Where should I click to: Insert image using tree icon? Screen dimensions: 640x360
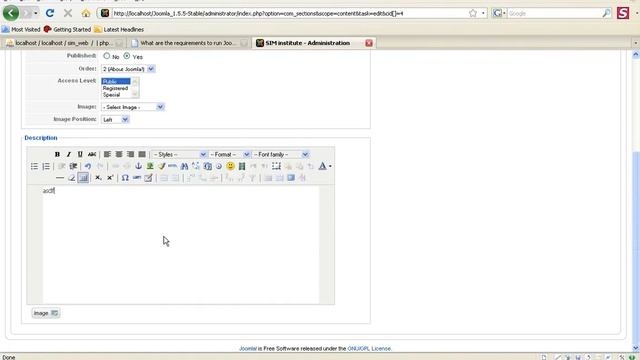point(150,166)
